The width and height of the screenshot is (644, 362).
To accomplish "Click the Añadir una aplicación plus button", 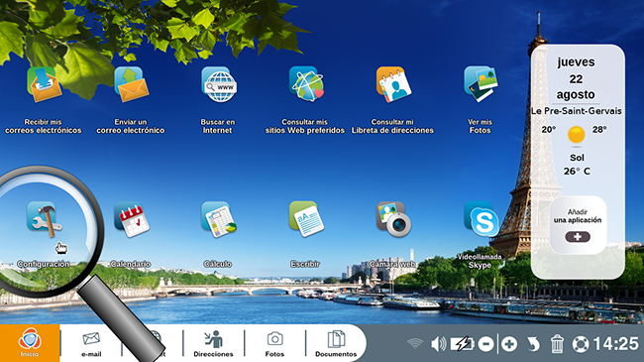I will click(578, 237).
